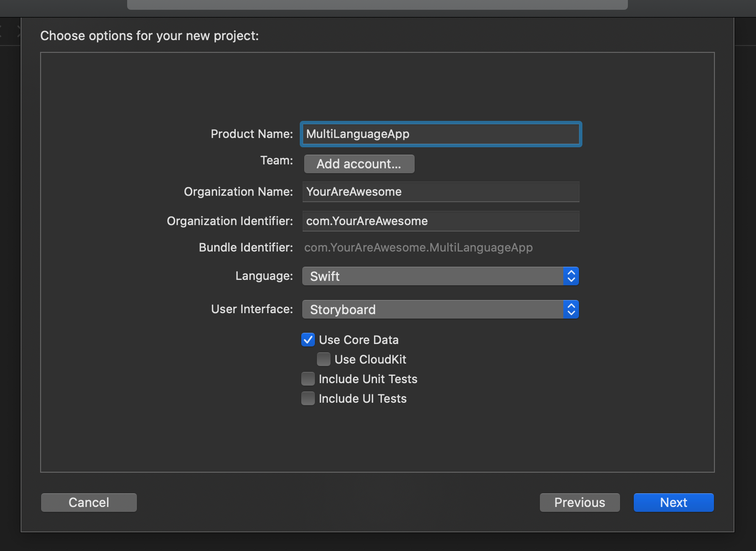Click the grayed Bundle Identifier value
The width and height of the screenshot is (756, 551).
click(418, 248)
